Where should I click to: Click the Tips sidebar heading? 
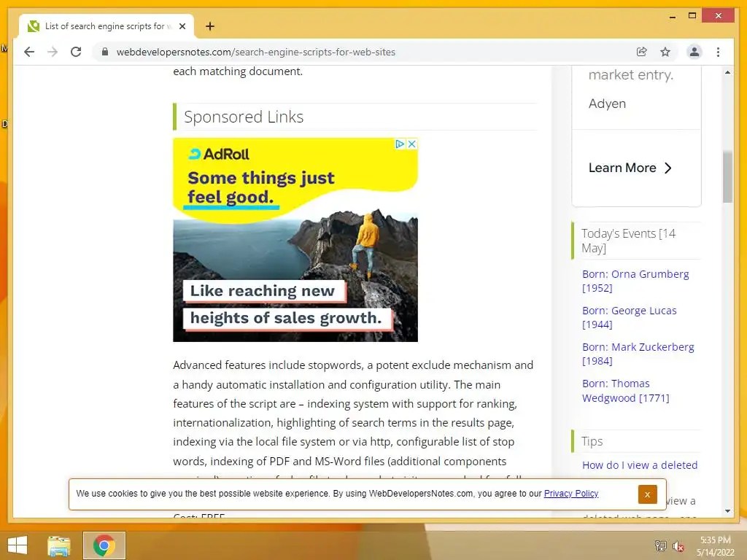pos(592,441)
